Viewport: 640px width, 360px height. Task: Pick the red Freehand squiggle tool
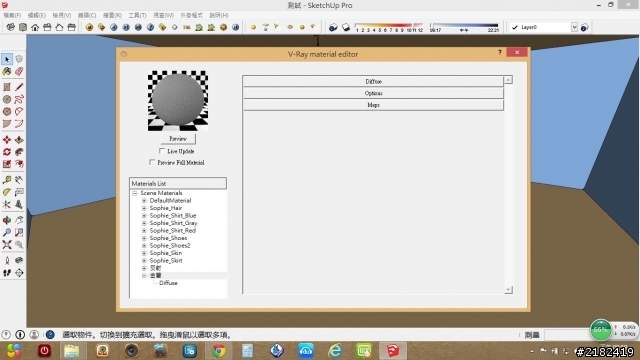19,99
